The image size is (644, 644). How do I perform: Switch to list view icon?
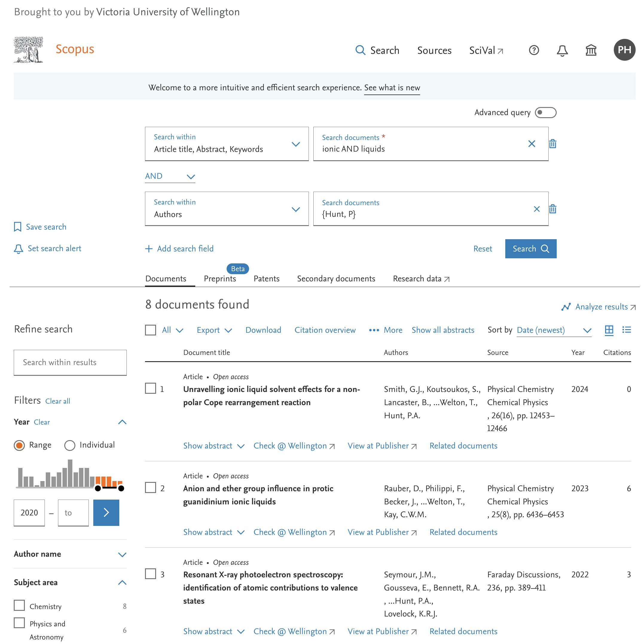[626, 330]
